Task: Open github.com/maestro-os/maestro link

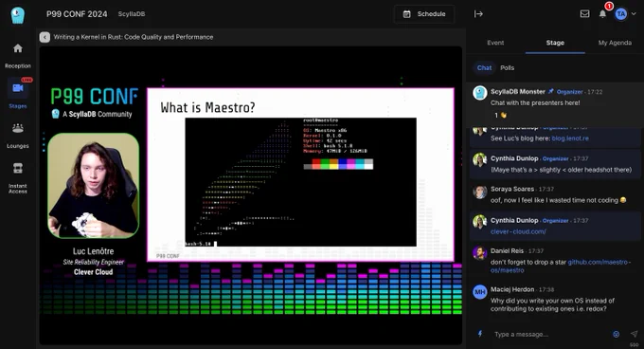Action: [x=561, y=266]
